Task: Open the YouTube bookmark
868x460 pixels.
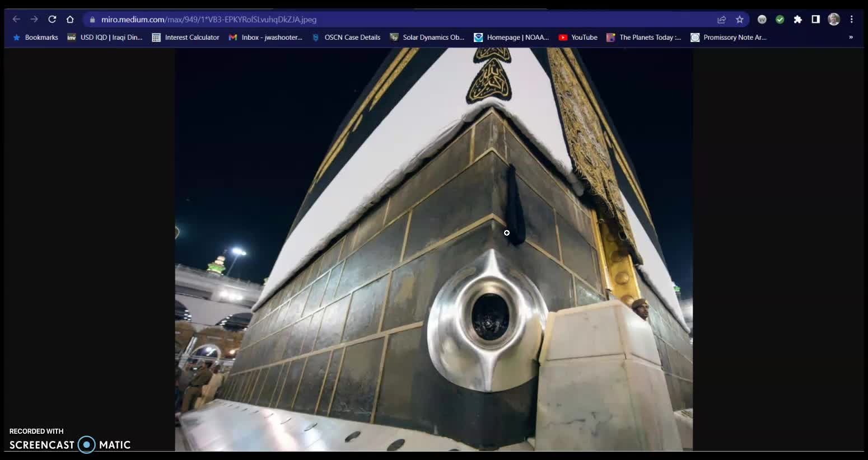Action: (578, 37)
